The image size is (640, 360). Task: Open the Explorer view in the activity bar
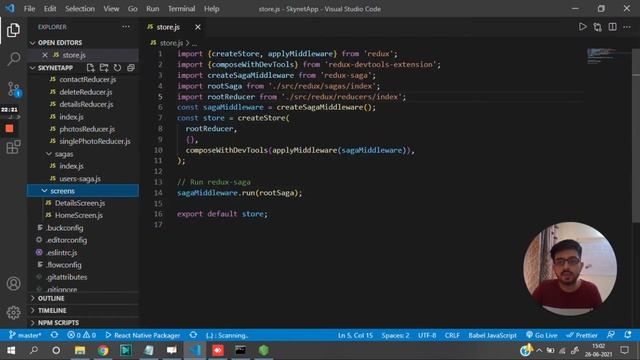coord(13,30)
